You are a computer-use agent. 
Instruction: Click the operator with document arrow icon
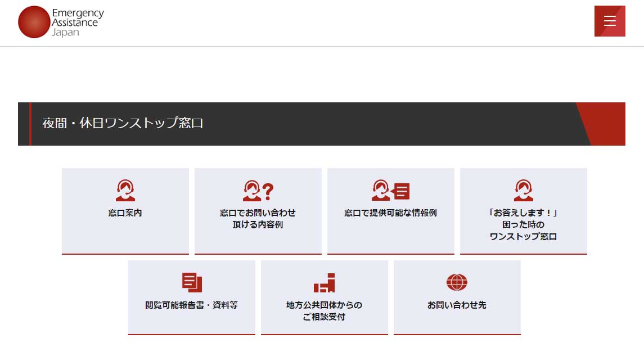[x=390, y=191]
